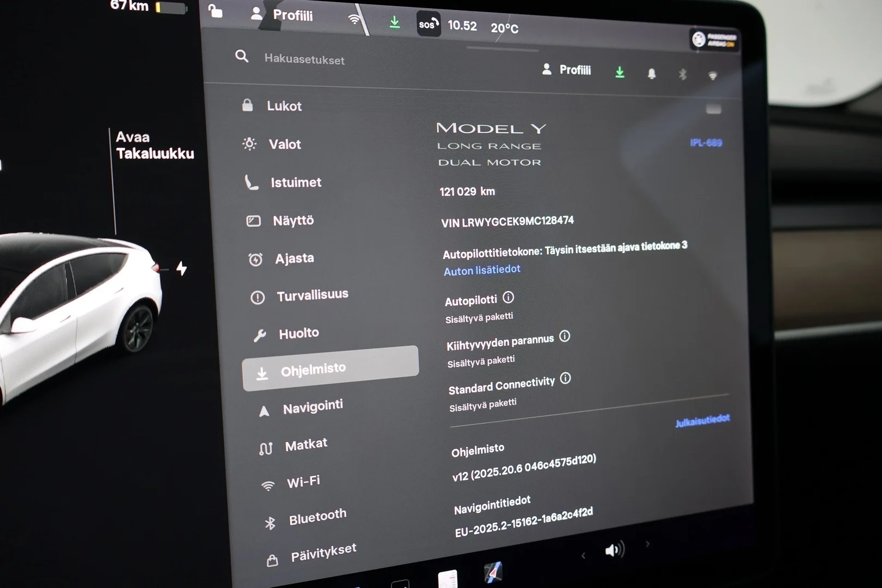Screen dimensions: 882x588
Task: Tap the software version v12 (2025.20.6) text
Action: coord(524,468)
